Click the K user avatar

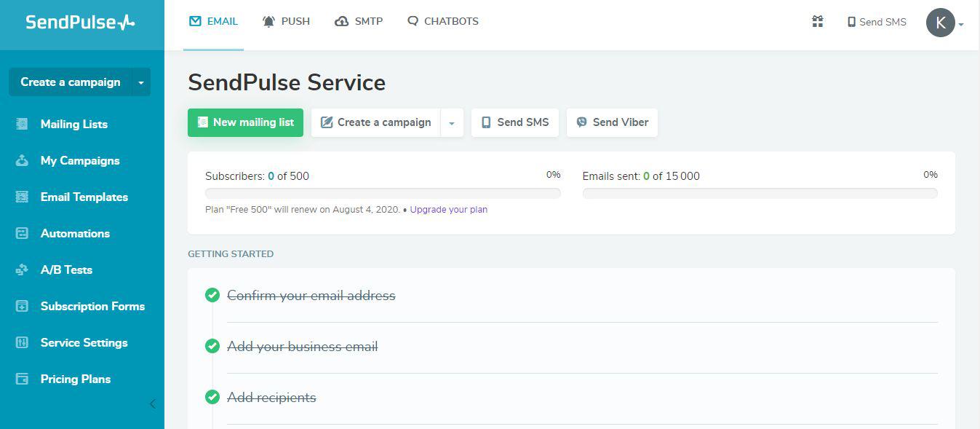[940, 23]
